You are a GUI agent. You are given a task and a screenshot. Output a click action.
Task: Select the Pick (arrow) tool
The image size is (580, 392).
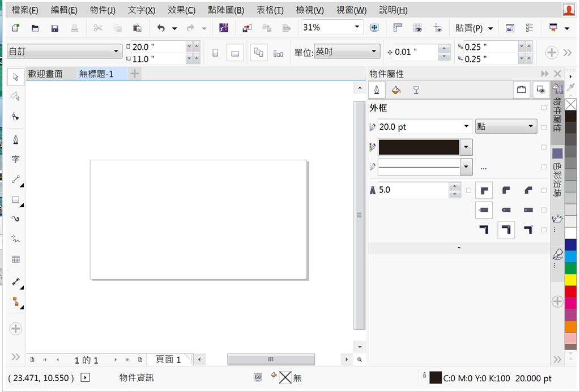click(x=16, y=77)
